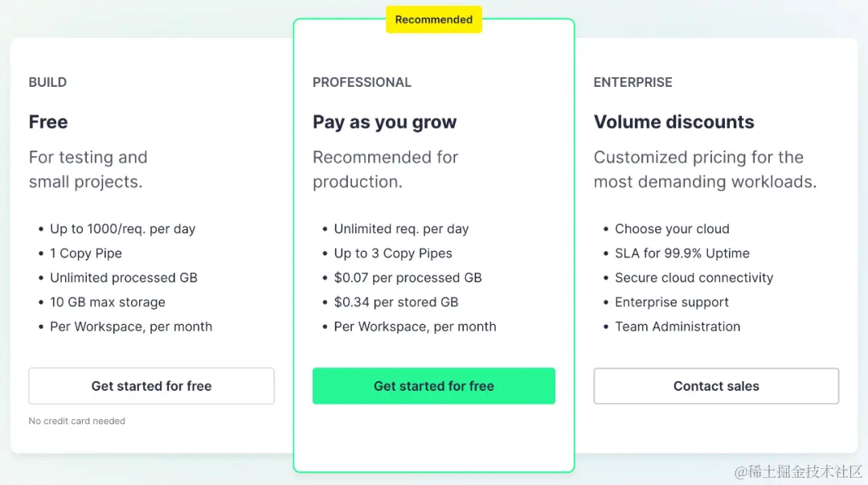Click the Up to 1000/req. per day item
This screenshot has height=485, width=868.
point(122,229)
